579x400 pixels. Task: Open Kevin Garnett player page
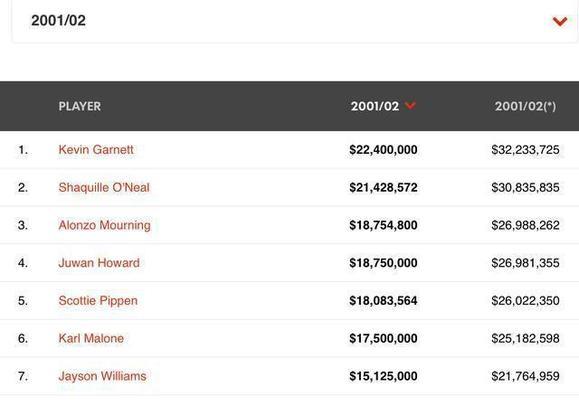pyautogui.click(x=96, y=150)
